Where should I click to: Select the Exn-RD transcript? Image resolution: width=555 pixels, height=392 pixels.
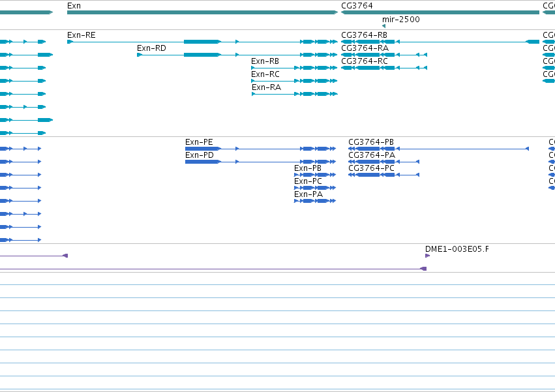pos(237,55)
